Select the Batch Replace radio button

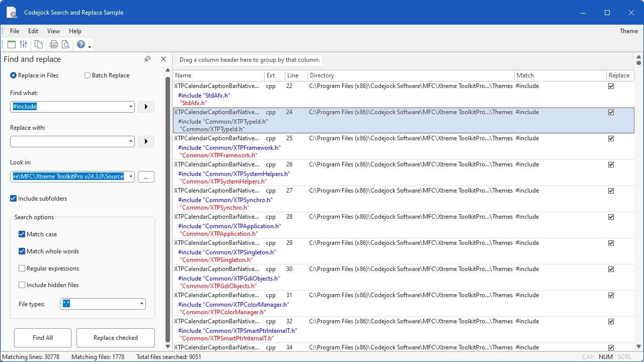(107, 75)
